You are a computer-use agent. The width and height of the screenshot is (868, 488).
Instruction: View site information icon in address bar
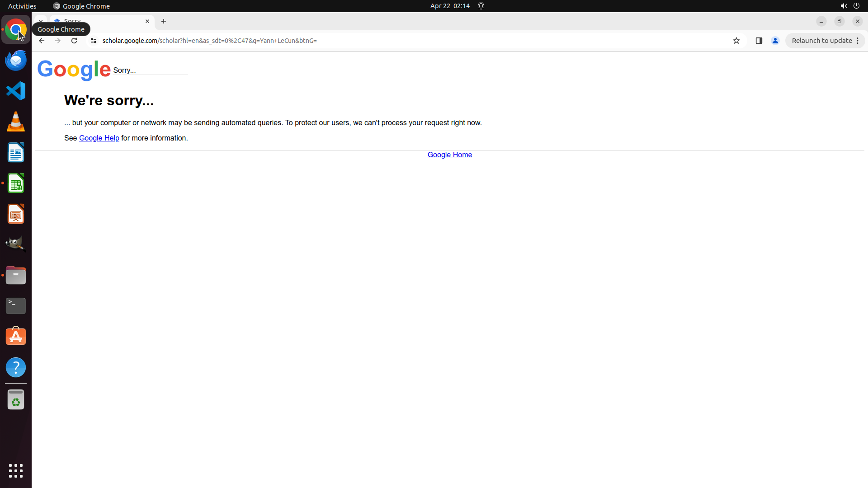pos(94,41)
